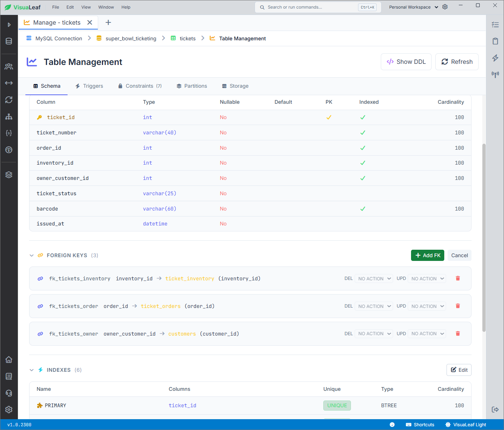Screen dimensions: 504x430
Task: Open the schema diagram sidebar icon
Action: (9, 116)
